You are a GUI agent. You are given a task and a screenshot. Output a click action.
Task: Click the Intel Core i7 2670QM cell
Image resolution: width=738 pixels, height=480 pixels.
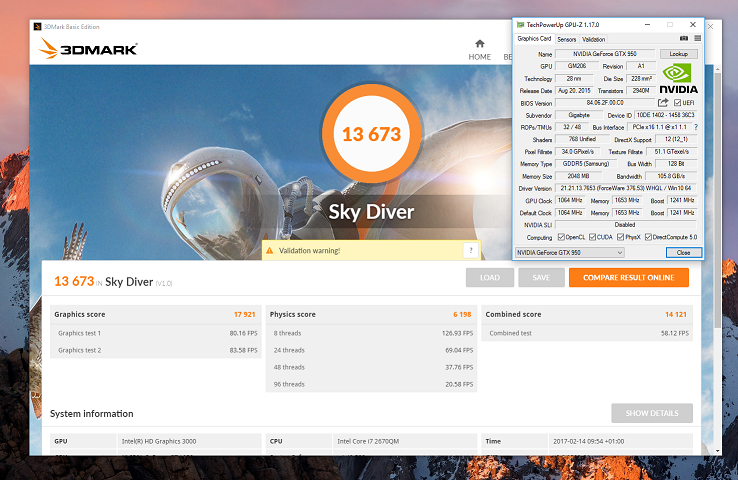click(404, 441)
